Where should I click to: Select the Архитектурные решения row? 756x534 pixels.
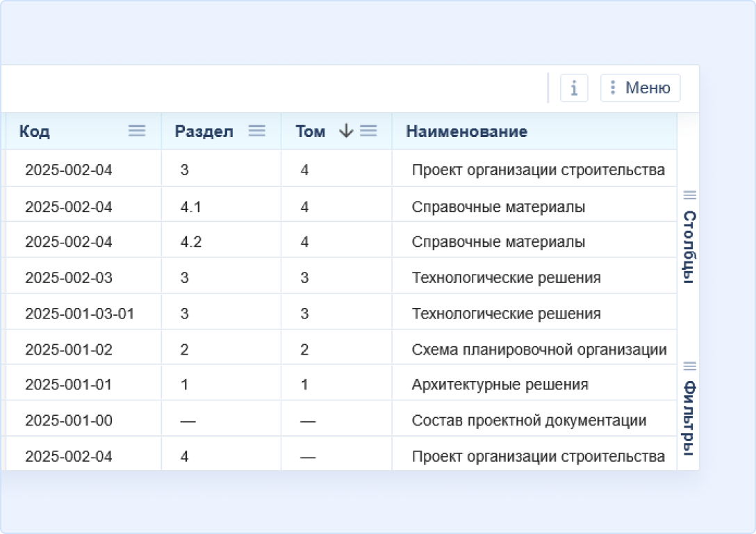coord(500,385)
